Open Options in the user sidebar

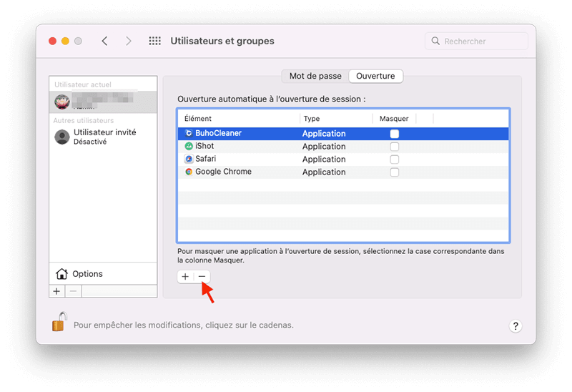[87, 274]
